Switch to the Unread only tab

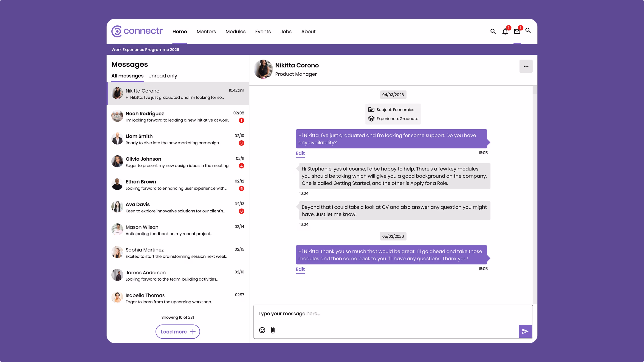click(162, 76)
